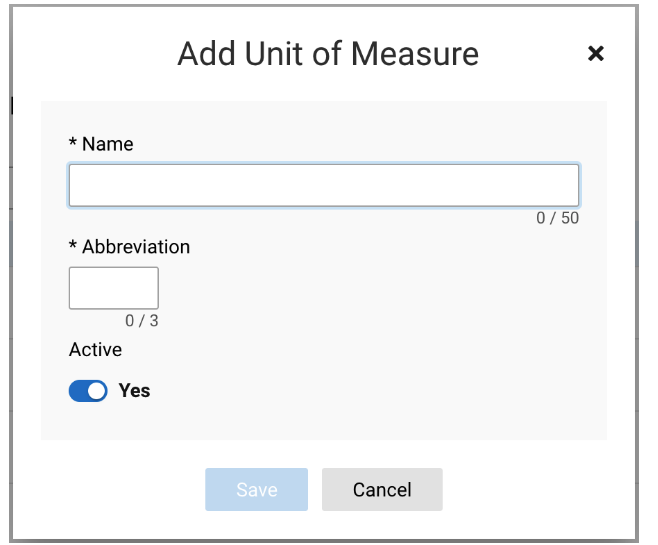This screenshot has width=658, height=545.
Task: Click the Active label above the switch
Action: click(x=95, y=349)
